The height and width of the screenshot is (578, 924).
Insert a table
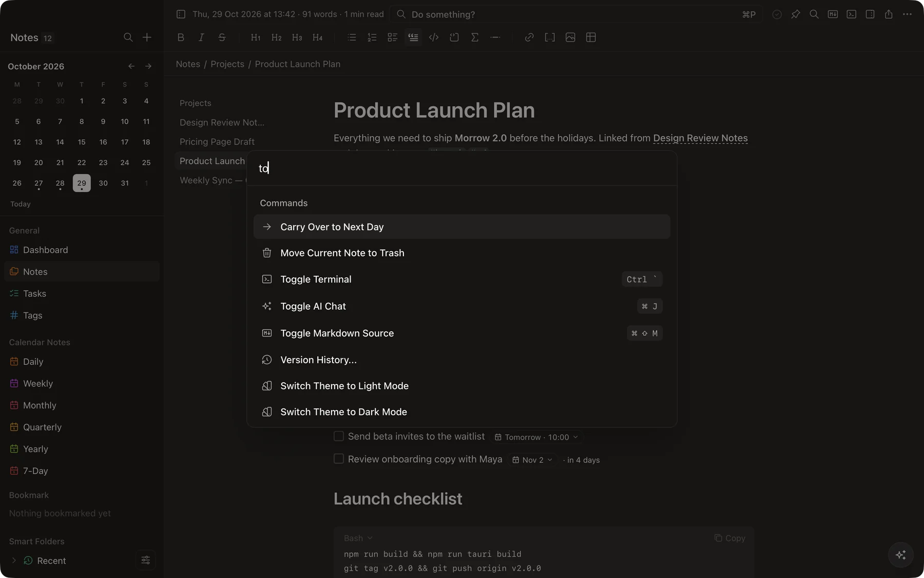[591, 38]
